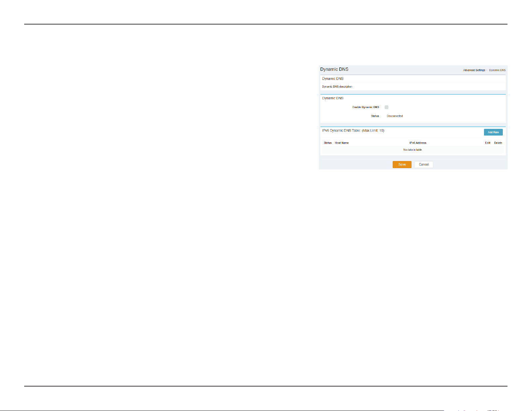Save the Dynamic DNS settings

tap(402, 164)
